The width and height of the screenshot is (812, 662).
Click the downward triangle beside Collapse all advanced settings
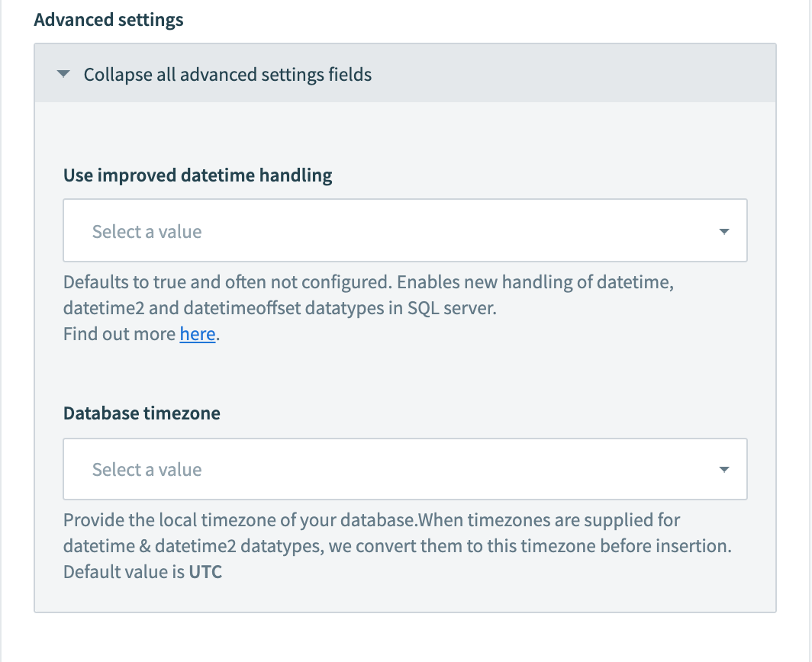64,74
